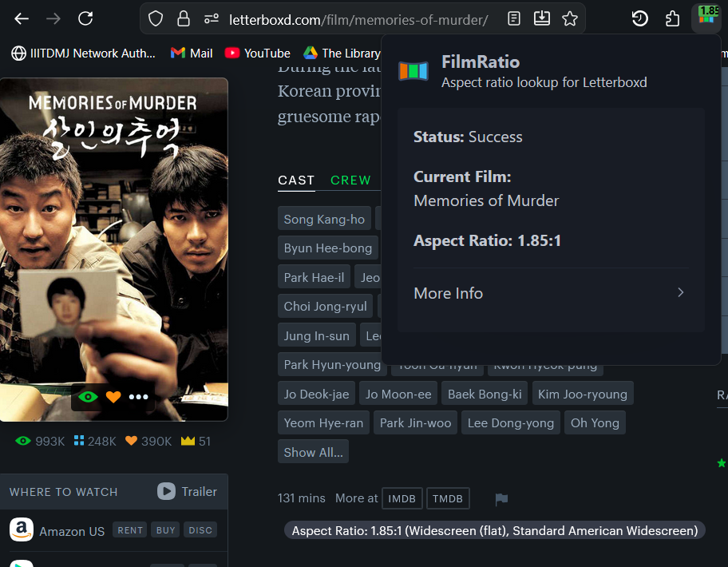Toggle the bookmark star in the address bar
This screenshot has height=567, width=728.
[x=570, y=18]
